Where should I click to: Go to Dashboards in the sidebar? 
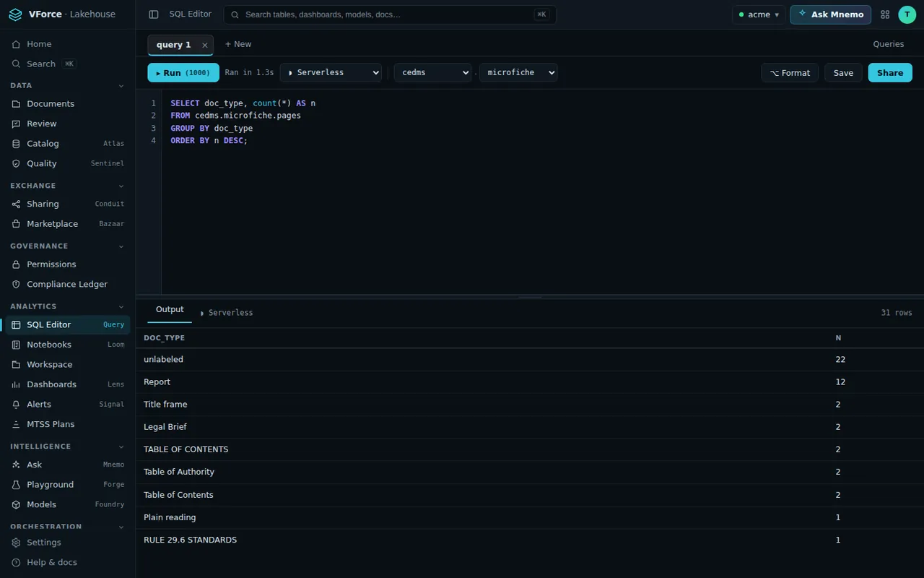[x=68, y=384]
